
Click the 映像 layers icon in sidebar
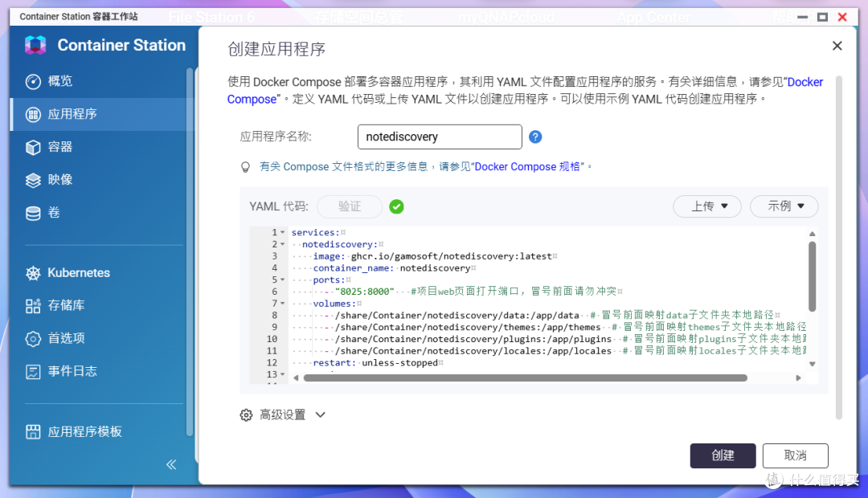[x=33, y=180]
